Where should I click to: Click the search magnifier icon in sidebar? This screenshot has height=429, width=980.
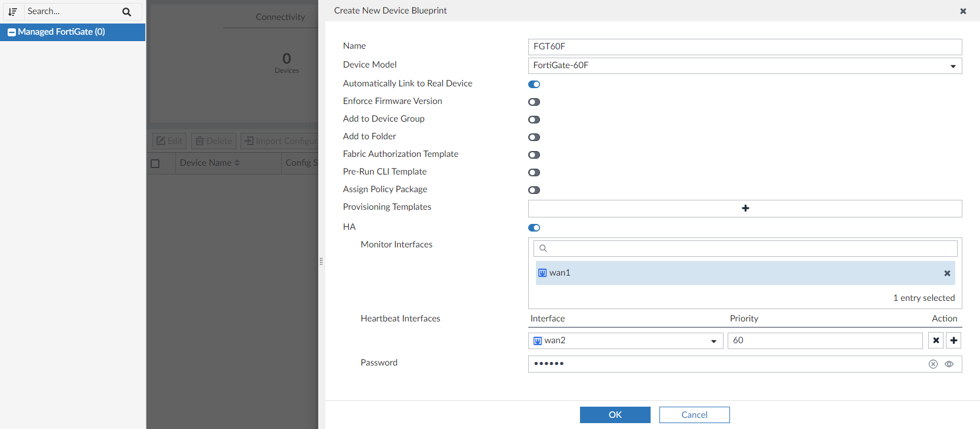[126, 12]
